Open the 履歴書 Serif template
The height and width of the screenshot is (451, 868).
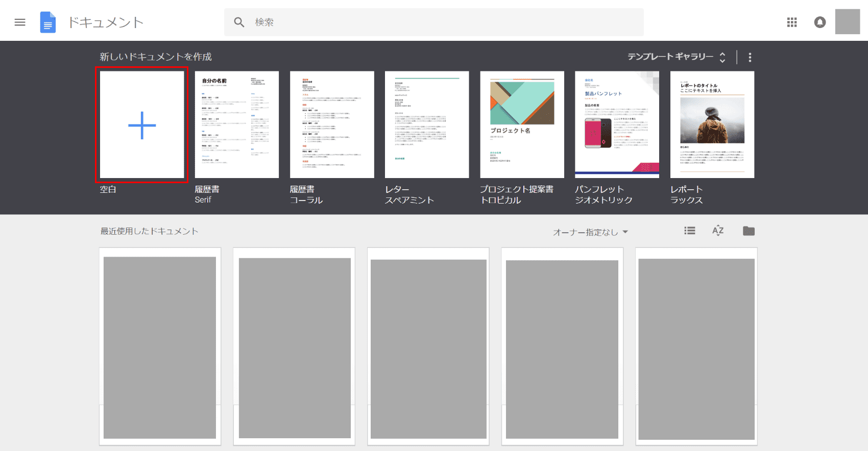pos(237,124)
